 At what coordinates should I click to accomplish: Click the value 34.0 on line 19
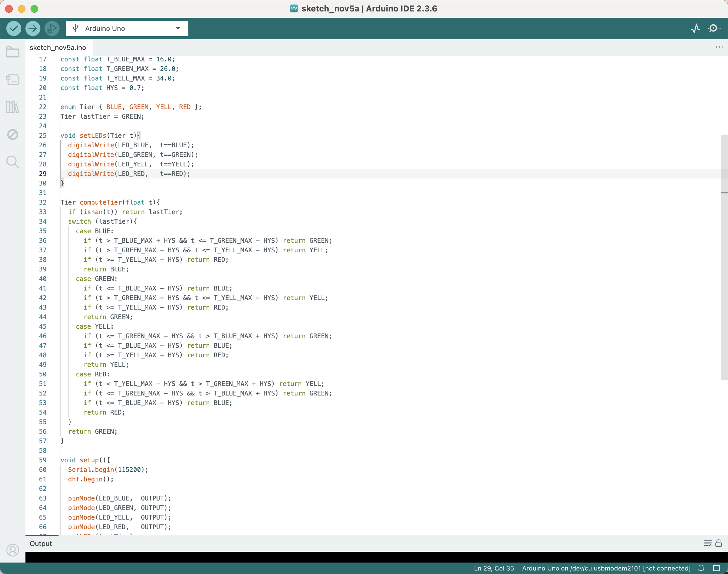tap(164, 79)
